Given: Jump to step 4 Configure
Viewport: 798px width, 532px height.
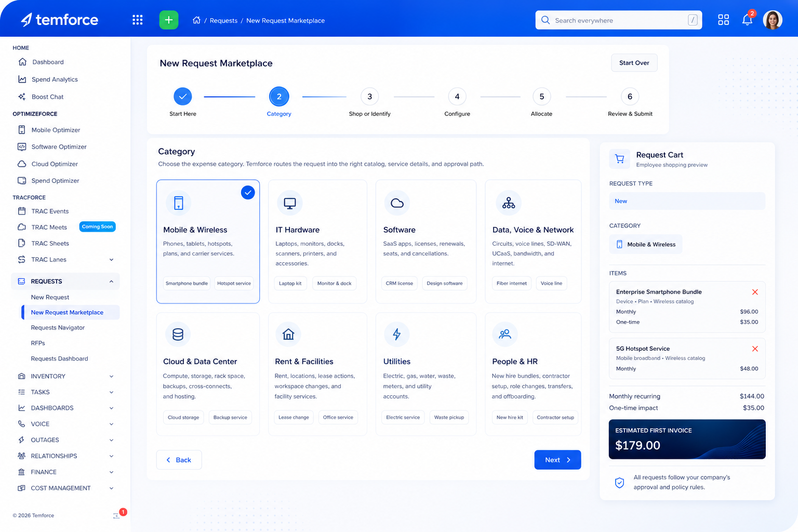Looking at the screenshot, I should (457, 97).
